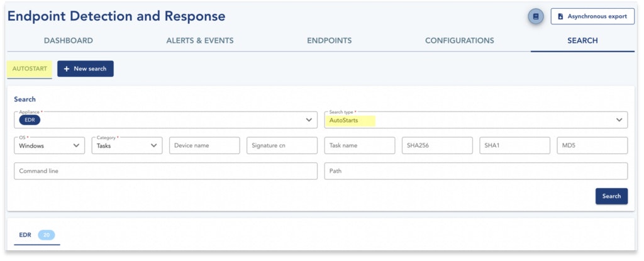Go to the Endpoints tab
This screenshot has width=644, height=261.
pos(329,41)
